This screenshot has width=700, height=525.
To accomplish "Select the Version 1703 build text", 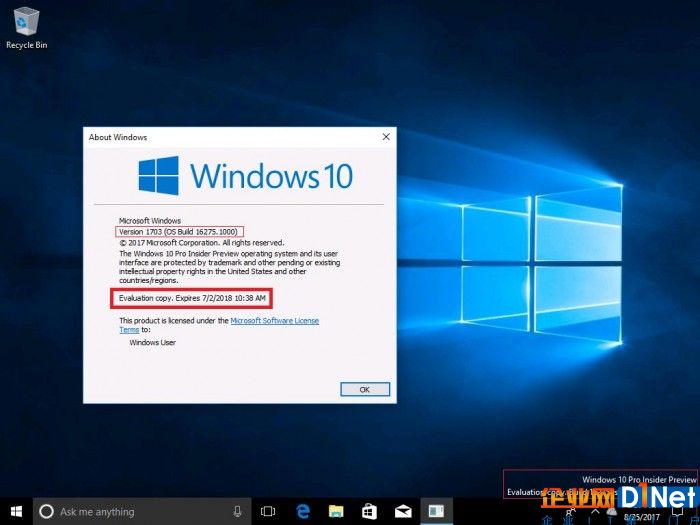I will (x=179, y=232).
